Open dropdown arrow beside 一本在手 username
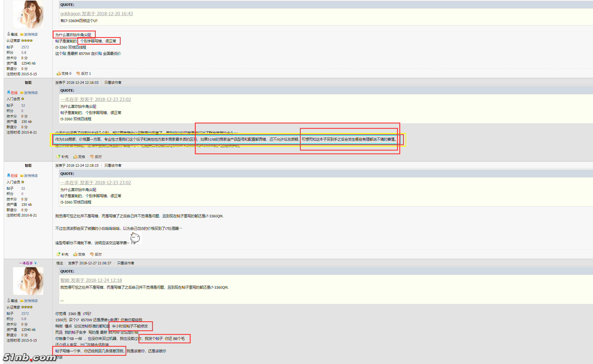The height and width of the screenshot is (364, 593). point(36,263)
